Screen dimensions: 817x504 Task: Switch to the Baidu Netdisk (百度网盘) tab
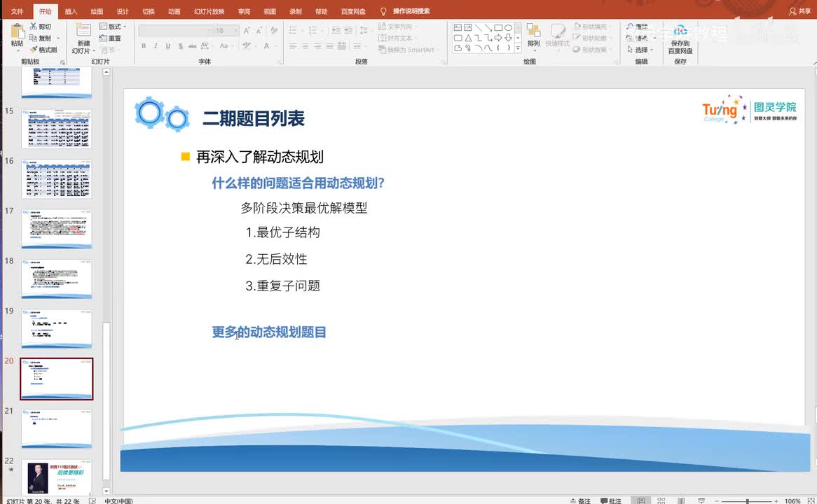tap(352, 11)
